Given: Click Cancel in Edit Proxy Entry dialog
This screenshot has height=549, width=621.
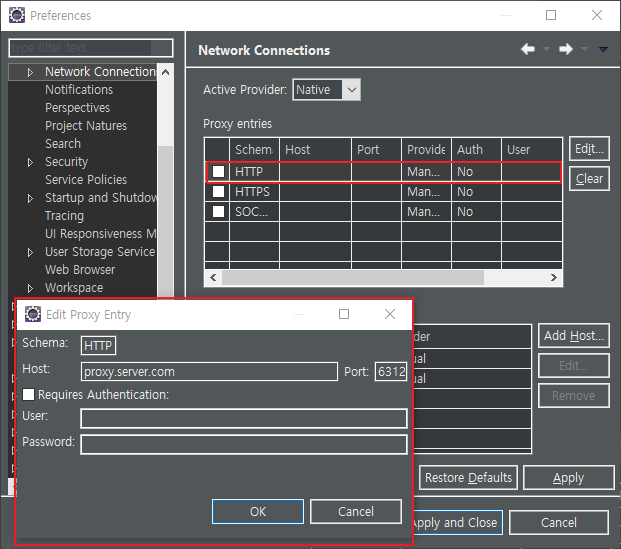Looking at the screenshot, I should click(x=356, y=511).
